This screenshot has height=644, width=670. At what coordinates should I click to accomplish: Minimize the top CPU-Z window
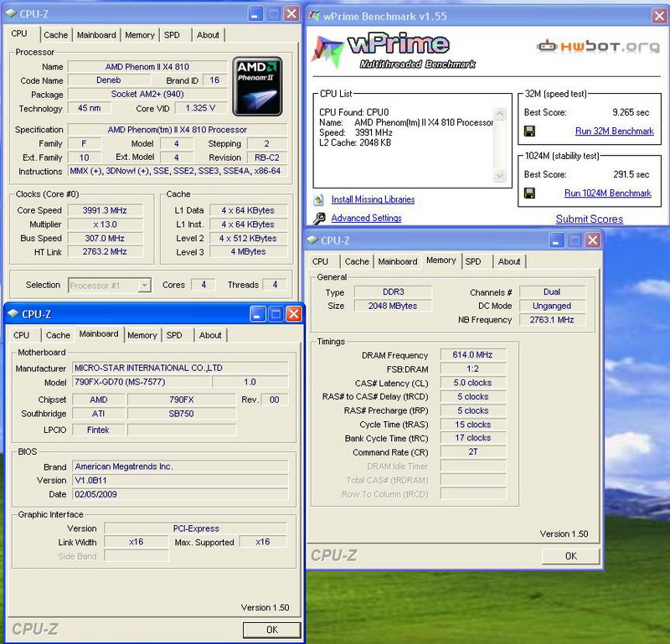pyautogui.click(x=255, y=14)
